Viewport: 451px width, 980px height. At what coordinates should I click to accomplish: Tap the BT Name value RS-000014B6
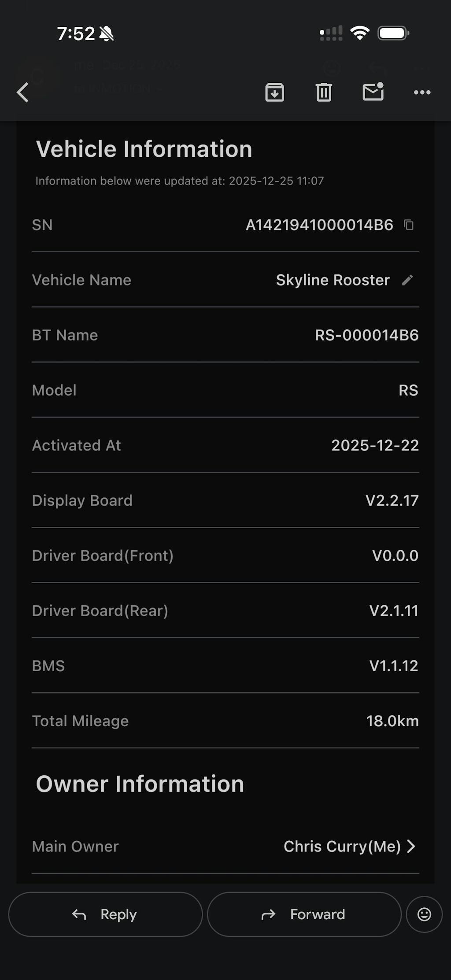366,335
